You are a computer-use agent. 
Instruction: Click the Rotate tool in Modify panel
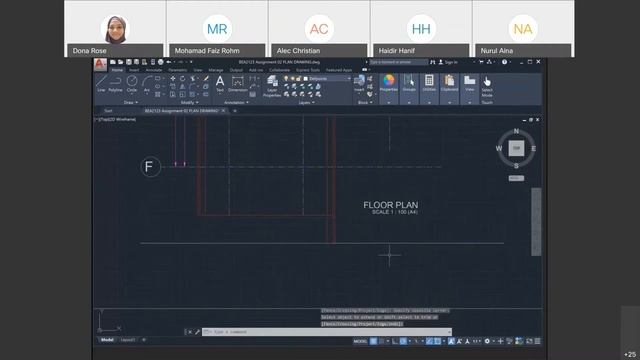click(182, 78)
